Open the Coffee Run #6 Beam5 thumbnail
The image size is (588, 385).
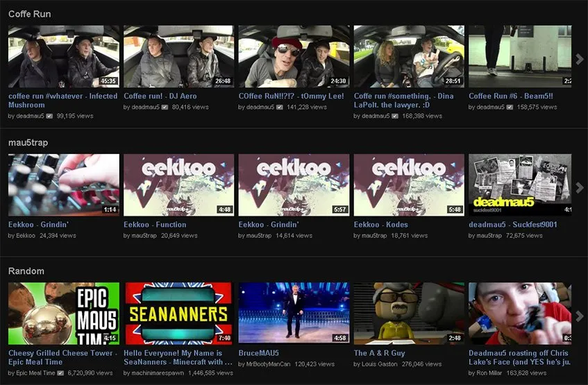520,57
